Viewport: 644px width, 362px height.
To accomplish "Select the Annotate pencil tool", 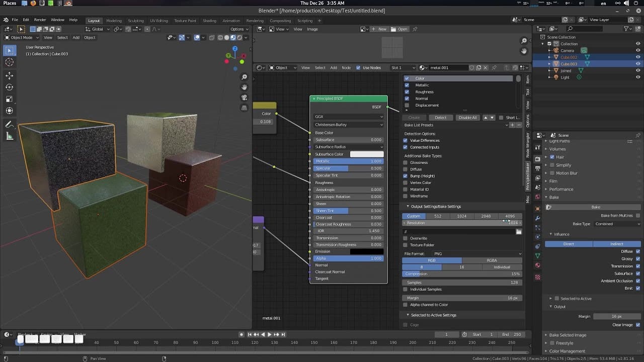I will point(9,124).
